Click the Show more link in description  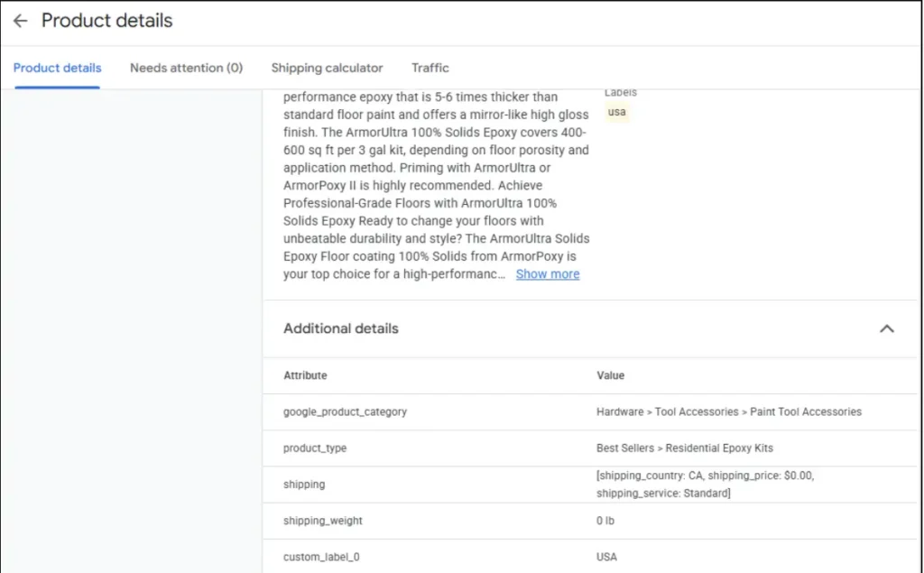point(548,274)
